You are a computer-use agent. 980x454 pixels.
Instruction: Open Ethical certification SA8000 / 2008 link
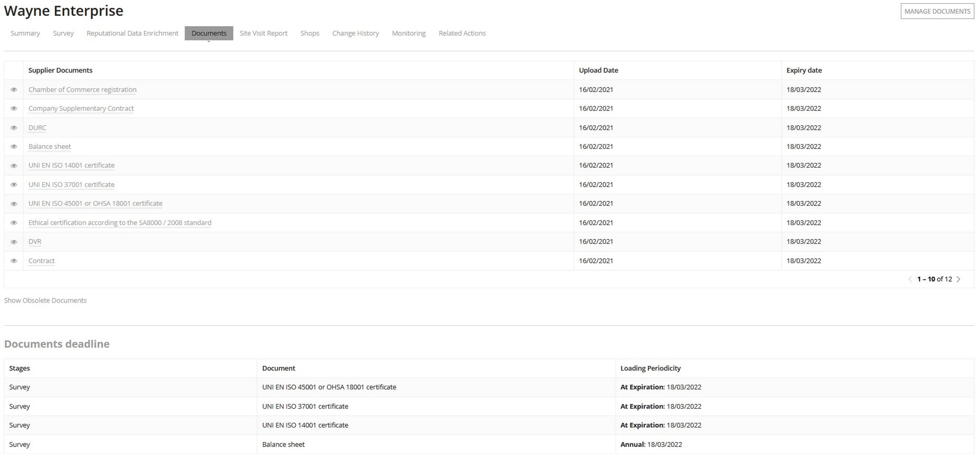click(120, 223)
